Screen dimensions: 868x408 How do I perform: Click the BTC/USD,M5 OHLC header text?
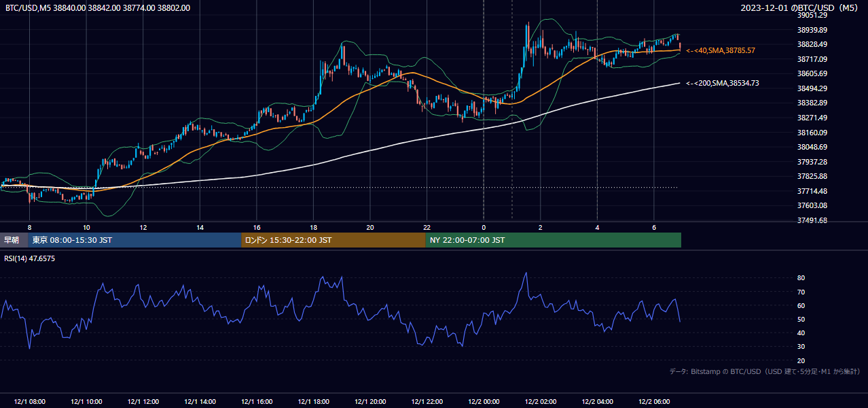98,8
